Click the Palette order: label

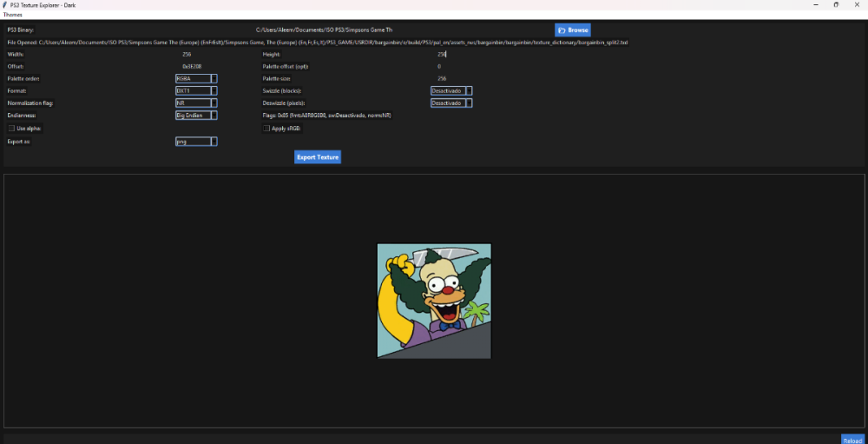tap(23, 79)
